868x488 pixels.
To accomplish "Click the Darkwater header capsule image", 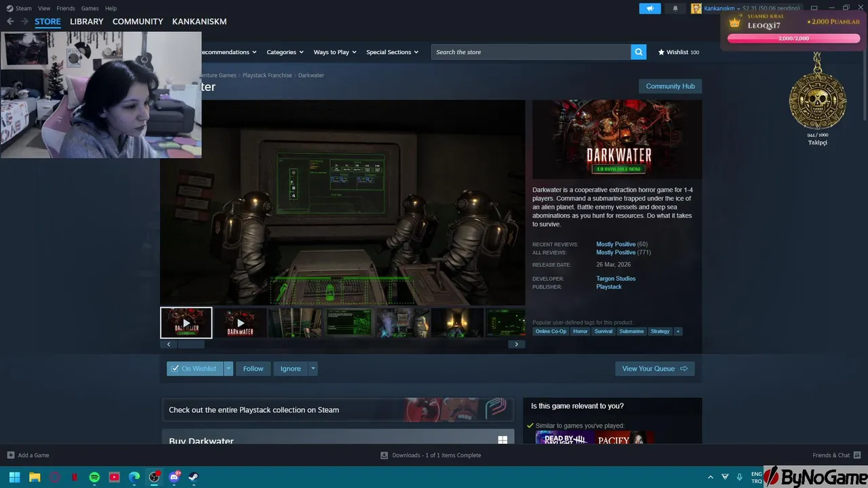I will pyautogui.click(x=617, y=140).
